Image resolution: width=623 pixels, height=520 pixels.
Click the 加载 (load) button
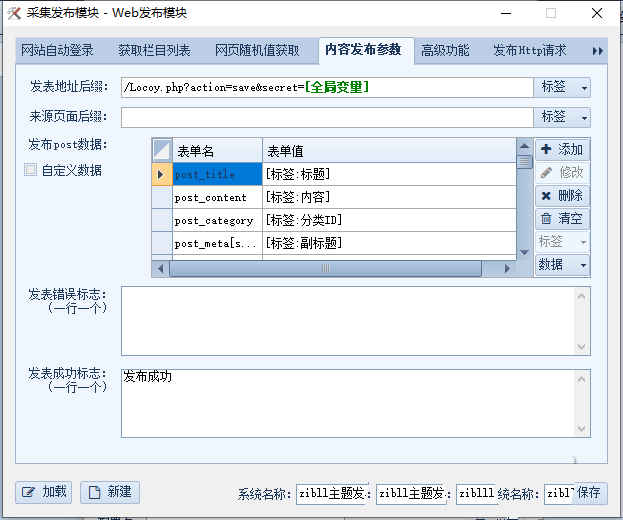pyautogui.click(x=44, y=491)
